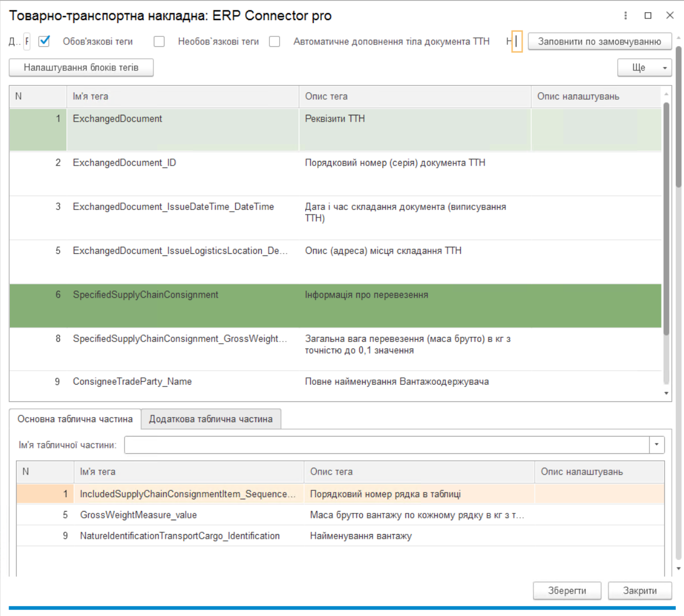684x616 pixels.
Task: Select the Основна таблична частина tab
Action: tap(75, 419)
